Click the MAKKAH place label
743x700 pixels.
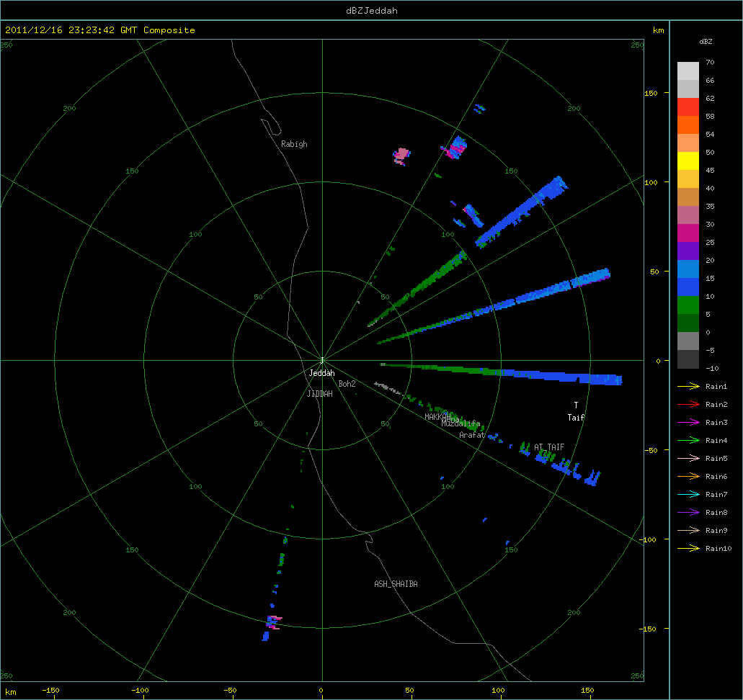click(x=437, y=417)
